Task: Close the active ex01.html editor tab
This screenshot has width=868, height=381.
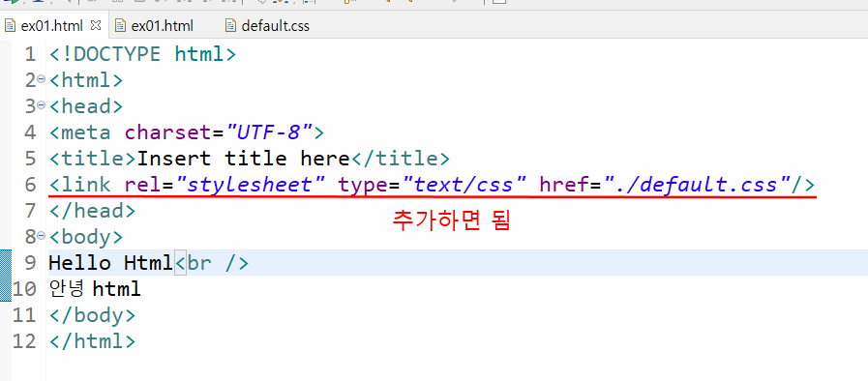Action: point(95,25)
